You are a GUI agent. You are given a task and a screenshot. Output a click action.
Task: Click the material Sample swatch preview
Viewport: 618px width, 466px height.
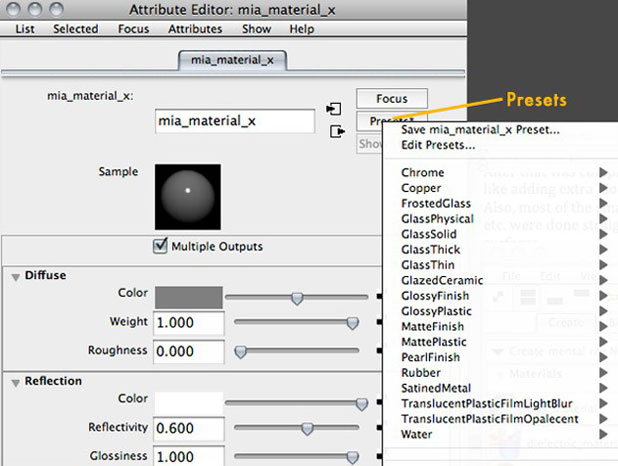coord(188,197)
